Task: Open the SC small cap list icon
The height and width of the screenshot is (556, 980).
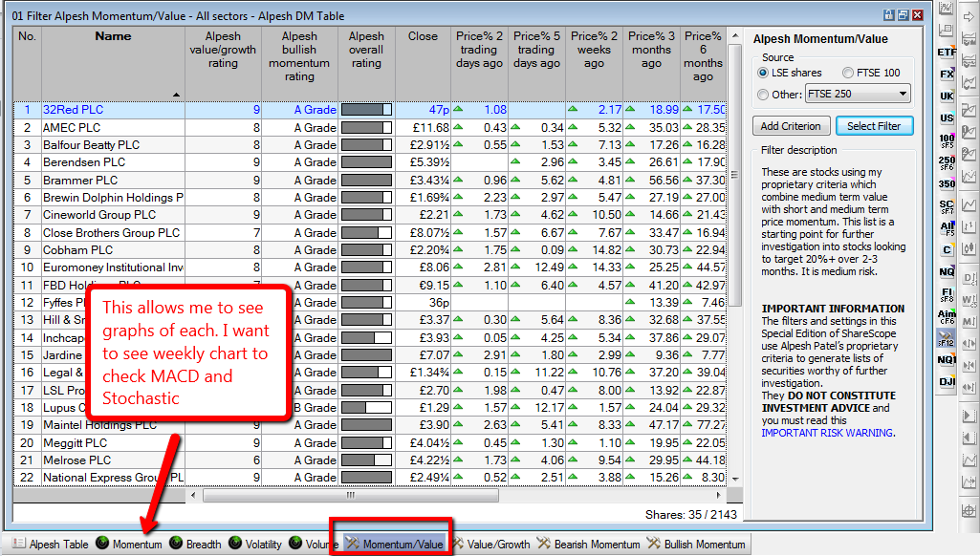Action: (947, 206)
